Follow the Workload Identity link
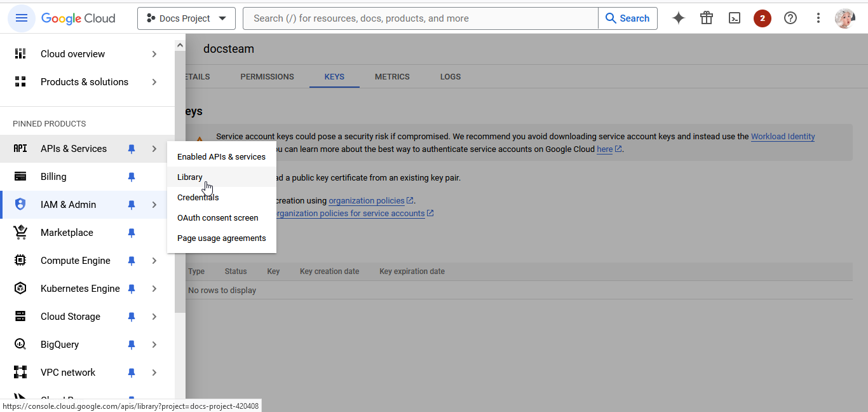Screen dimensions: 868x412 pyautogui.click(x=783, y=136)
